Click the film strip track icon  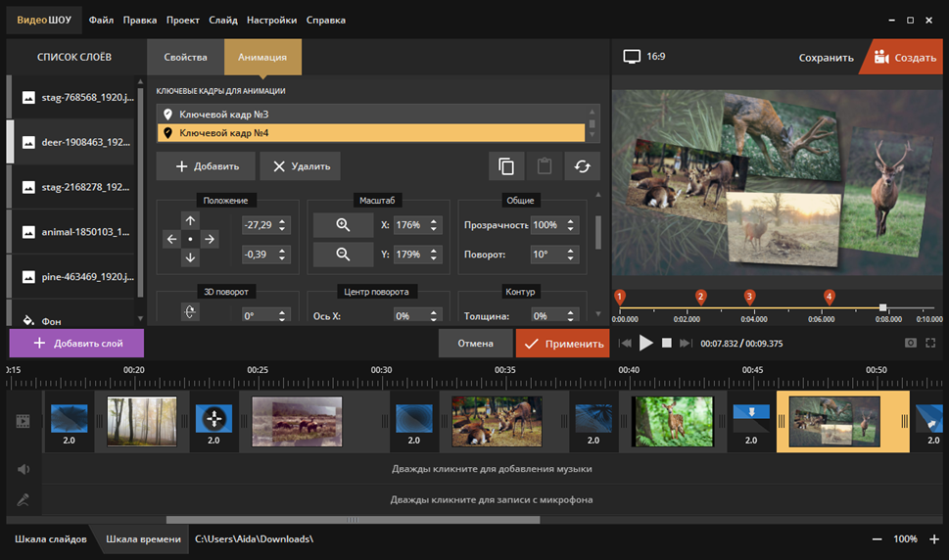(x=23, y=421)
